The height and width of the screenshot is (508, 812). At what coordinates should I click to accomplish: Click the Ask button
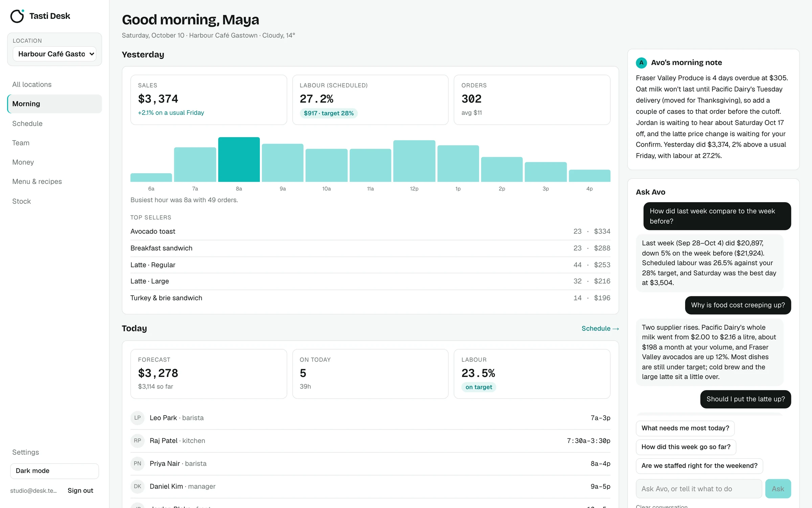click(x=778, y=489)
